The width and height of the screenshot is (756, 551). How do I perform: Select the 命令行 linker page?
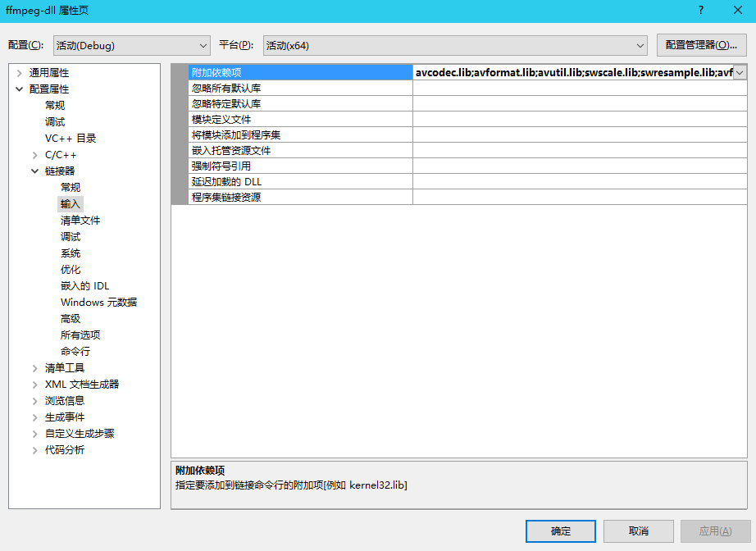(x=75, y=352)
